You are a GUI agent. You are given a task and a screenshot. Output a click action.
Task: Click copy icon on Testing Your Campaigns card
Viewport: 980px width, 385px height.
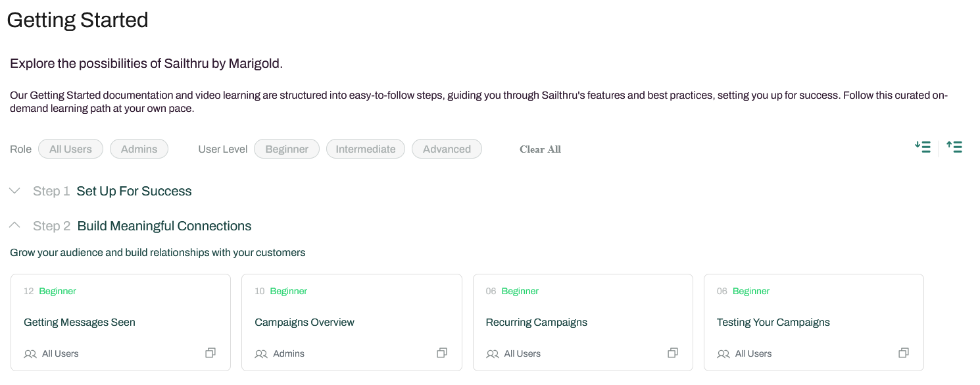pos(904,353)
